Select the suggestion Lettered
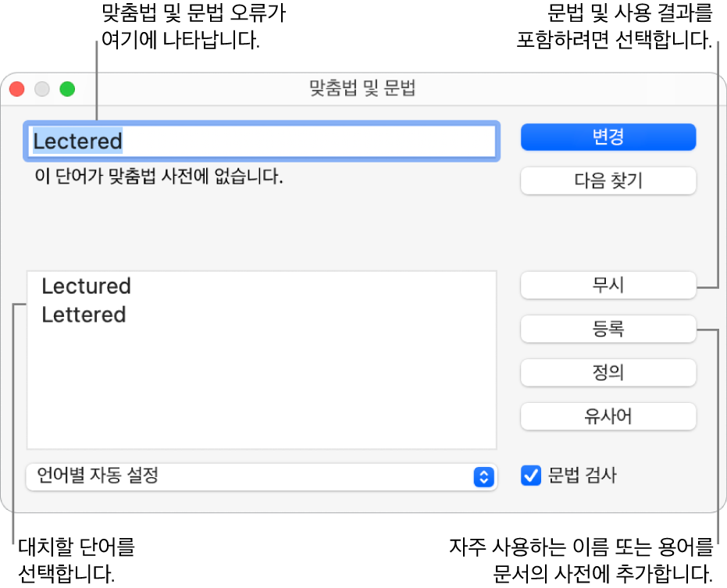This screenshot has width=727, height=588. pyautogui.click(x=86, y=315)
